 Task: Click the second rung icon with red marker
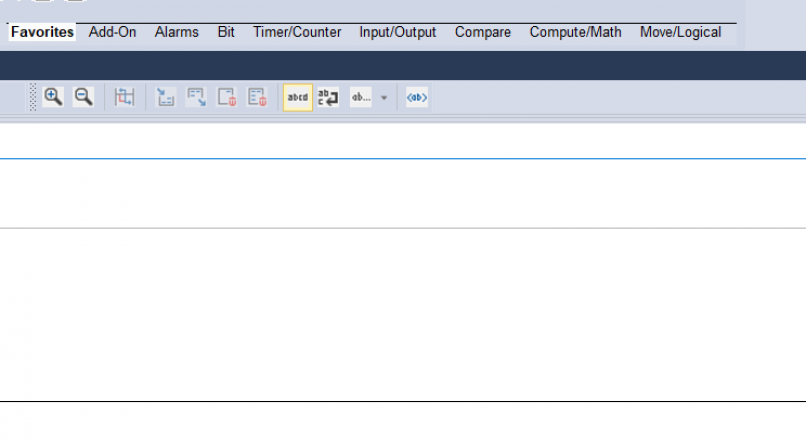point(257,97)
